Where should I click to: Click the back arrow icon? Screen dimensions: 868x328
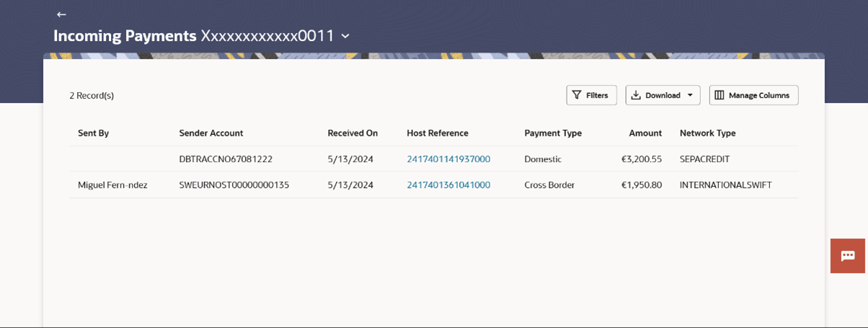tap(61, 14)
